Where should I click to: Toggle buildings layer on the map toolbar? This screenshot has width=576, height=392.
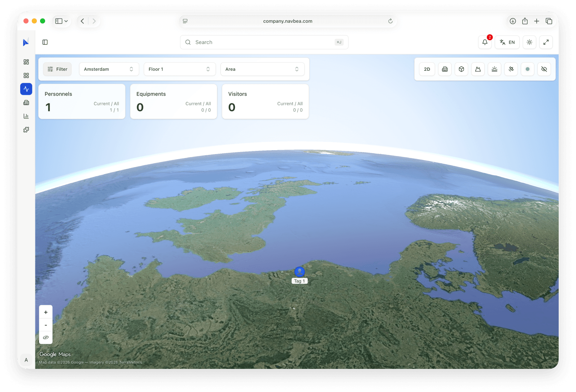(x=445, y=69)
